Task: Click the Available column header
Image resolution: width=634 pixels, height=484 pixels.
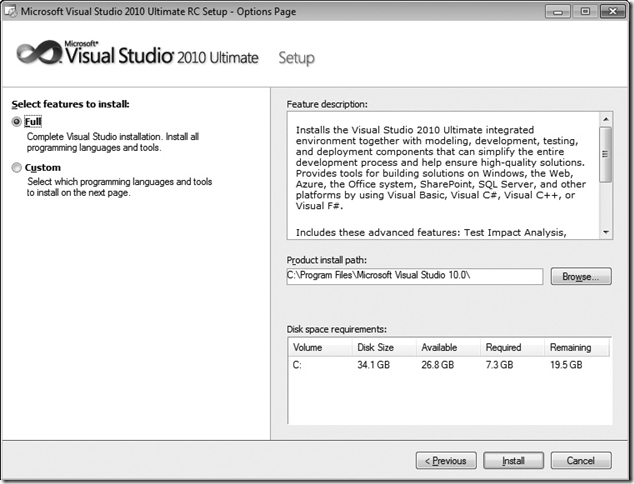Action: point(448,347)
